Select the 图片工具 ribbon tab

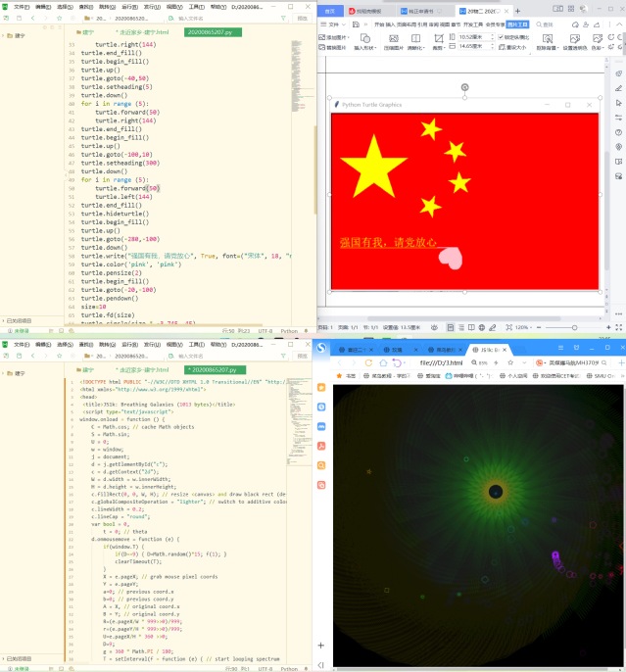(x=518, y=24)
